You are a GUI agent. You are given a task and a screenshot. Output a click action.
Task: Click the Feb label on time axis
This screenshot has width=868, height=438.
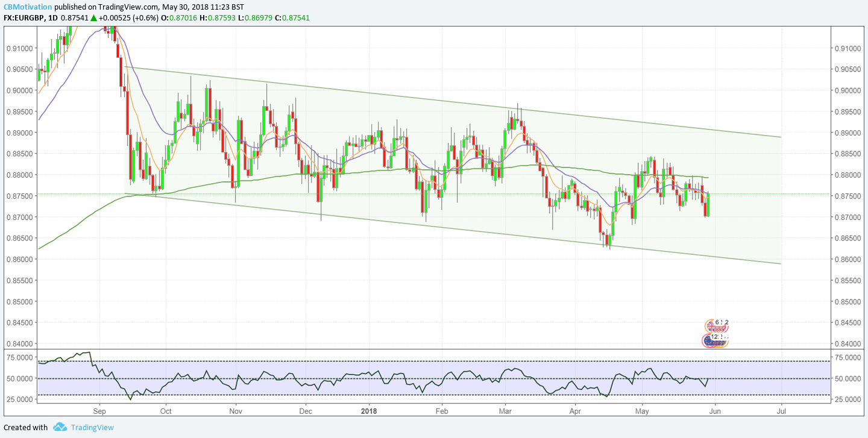point(441,411)
